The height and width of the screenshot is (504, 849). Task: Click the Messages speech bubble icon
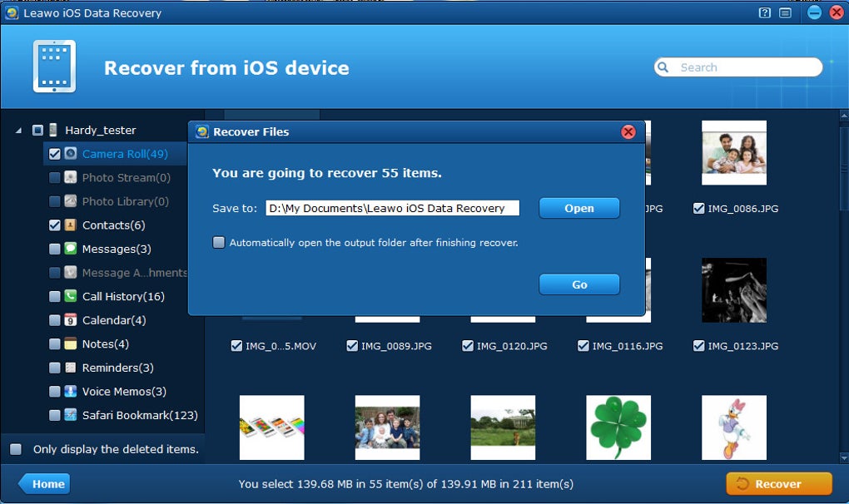pyautogui.click(x=71, y=249)
